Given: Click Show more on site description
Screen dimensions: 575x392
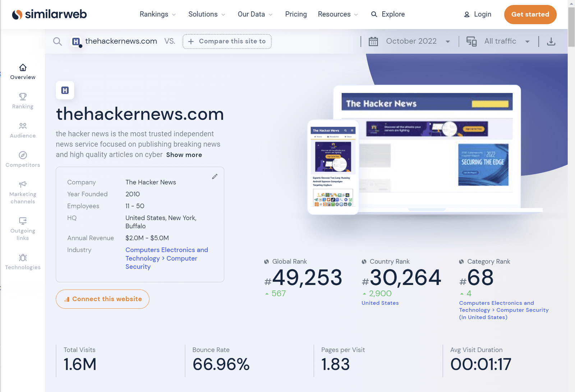Looking at the screenshot, I should tap(184, 155).
